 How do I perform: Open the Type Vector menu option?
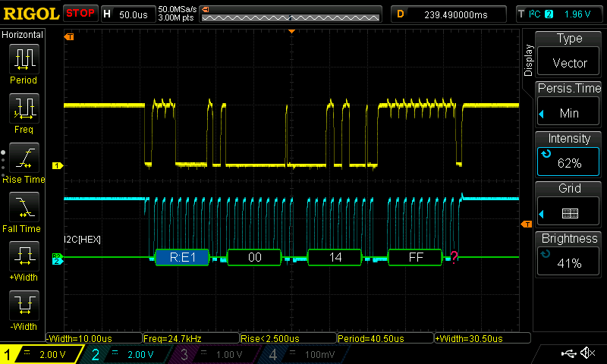pos(568,53)
